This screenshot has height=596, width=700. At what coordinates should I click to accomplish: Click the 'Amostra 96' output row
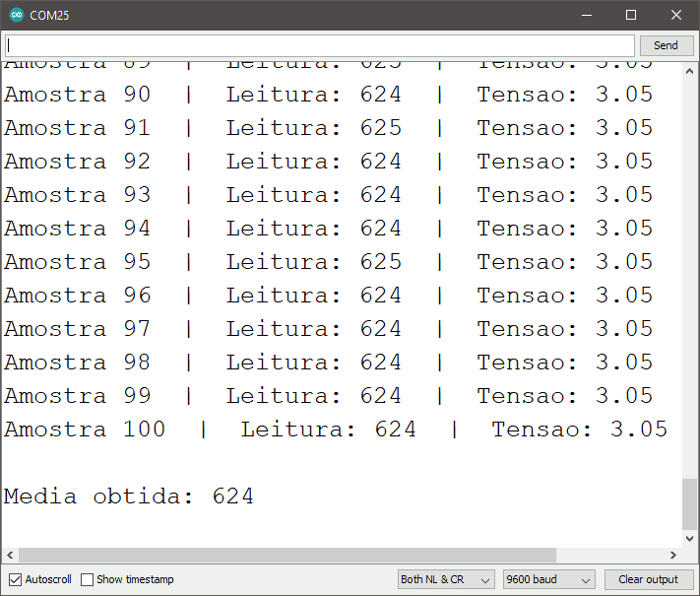pos(328,295)
